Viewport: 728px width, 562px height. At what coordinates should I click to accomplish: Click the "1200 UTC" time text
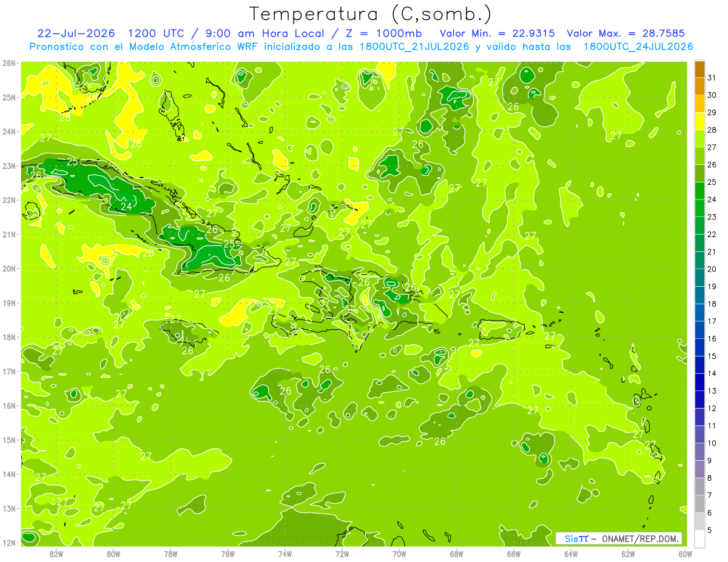(157, 33)
